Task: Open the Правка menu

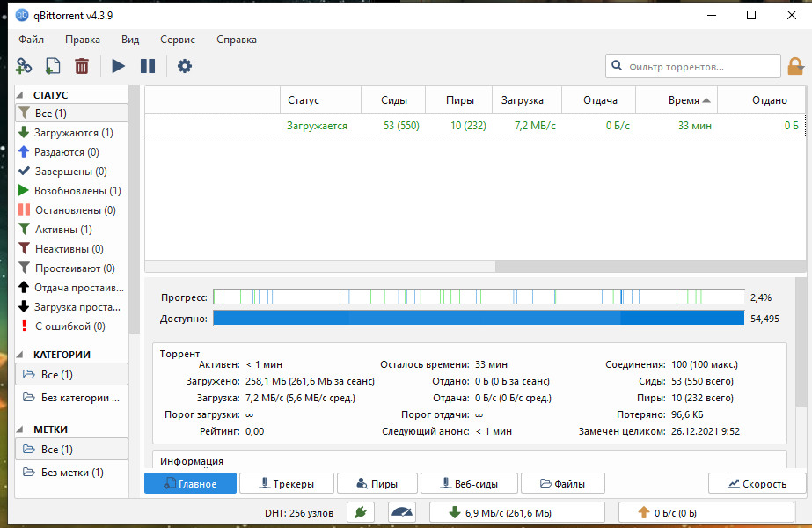Action: [x=83, y=40]
